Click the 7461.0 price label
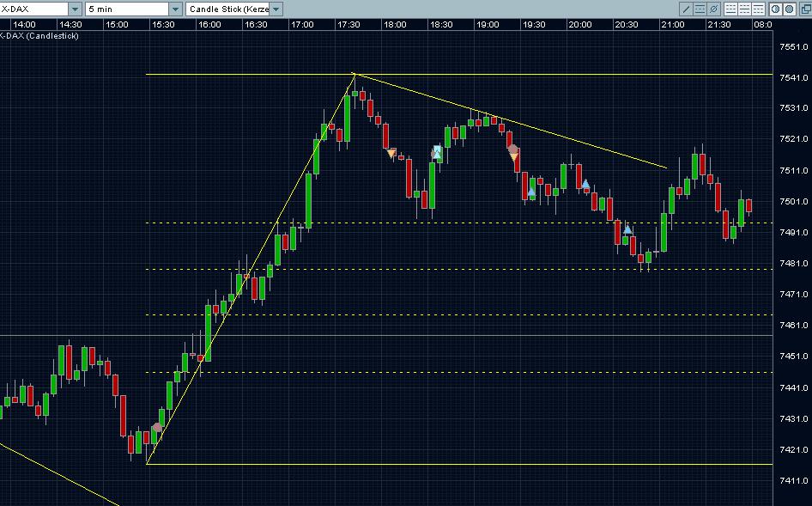 coord(794,325)
